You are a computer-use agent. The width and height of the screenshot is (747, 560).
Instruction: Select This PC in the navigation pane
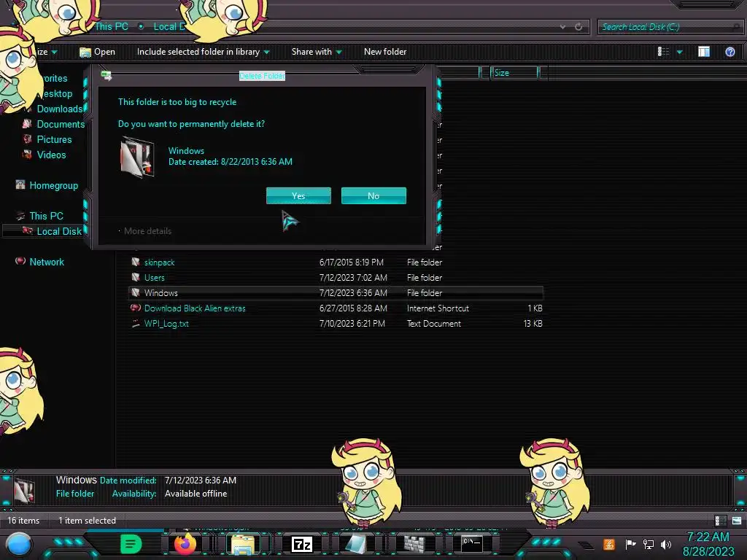tap(46, 216)
